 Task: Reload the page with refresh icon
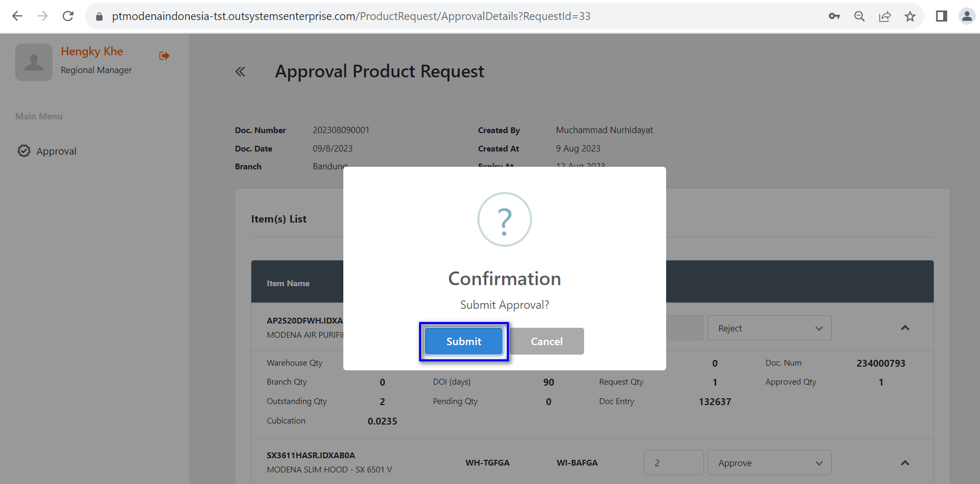68,16
